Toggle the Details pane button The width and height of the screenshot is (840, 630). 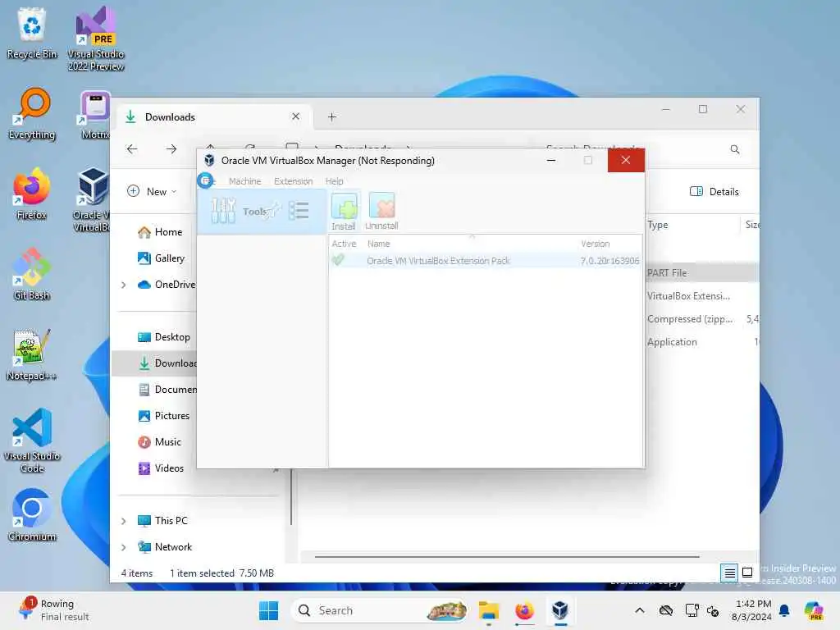(x=714, y=191)
